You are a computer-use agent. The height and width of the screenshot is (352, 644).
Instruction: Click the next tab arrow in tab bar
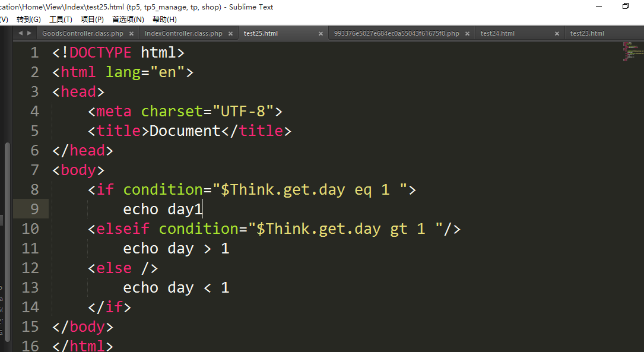point(29,33)
